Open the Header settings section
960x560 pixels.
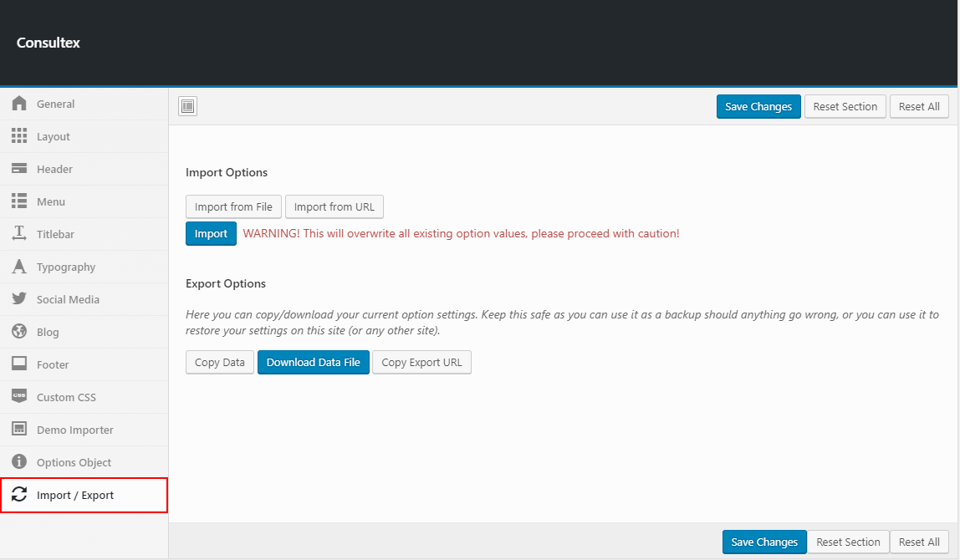click(x=54, y=169)
